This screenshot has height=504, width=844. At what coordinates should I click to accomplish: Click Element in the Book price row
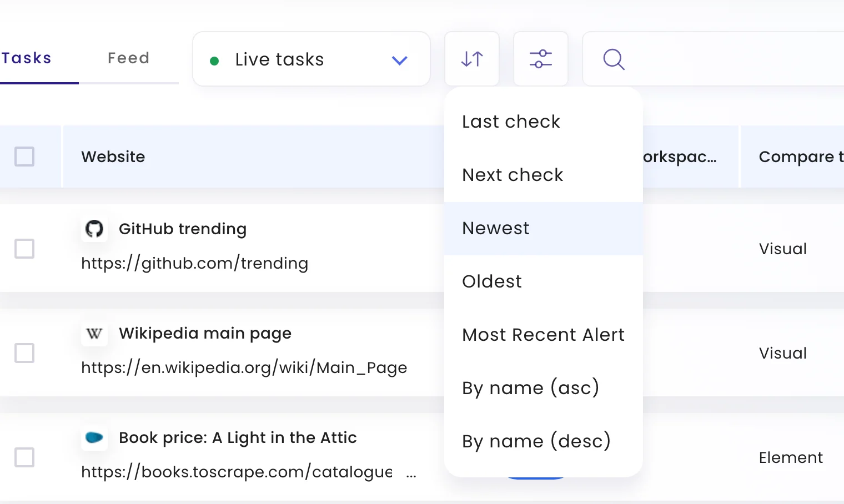click(x=791, y=457)
